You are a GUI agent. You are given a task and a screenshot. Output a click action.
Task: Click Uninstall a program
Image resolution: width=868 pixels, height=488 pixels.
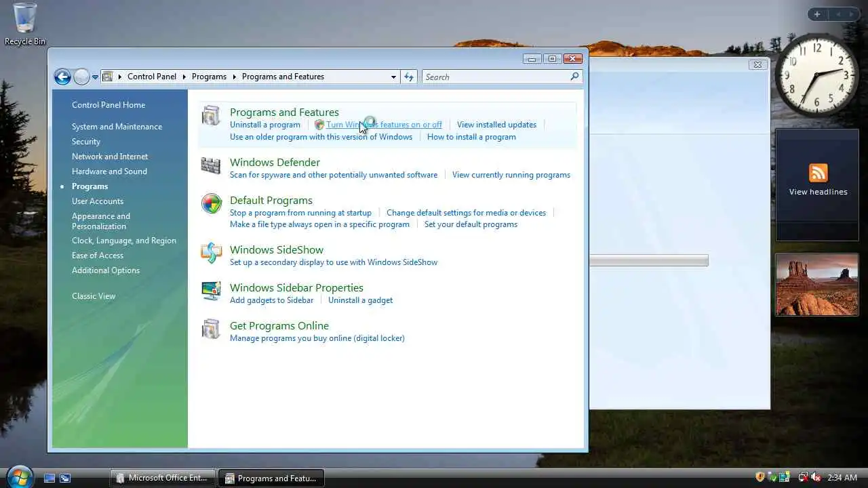pos(265,125)
